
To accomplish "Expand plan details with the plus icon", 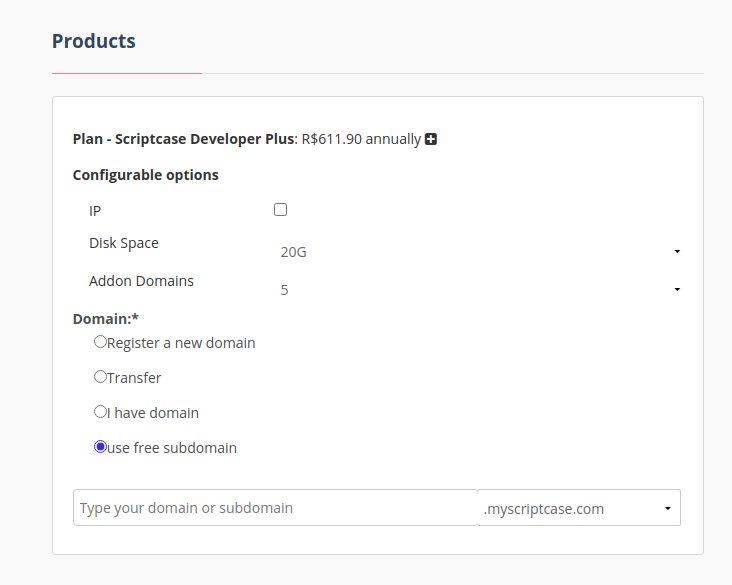I will coord(431,139).
